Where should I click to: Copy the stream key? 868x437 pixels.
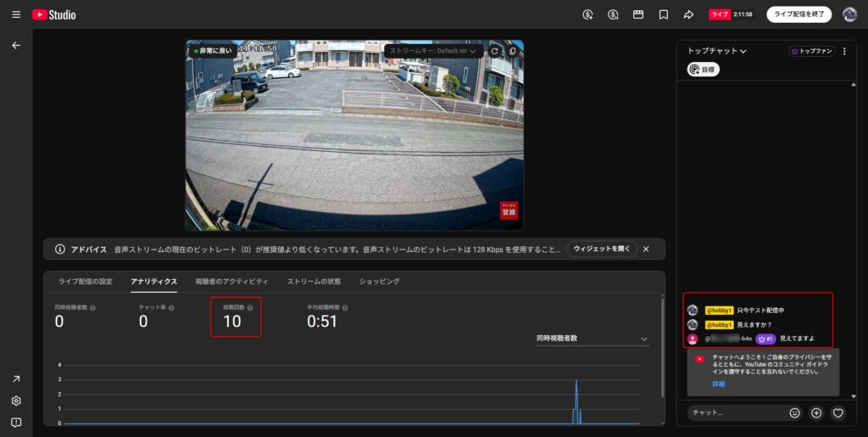point(513,51)
